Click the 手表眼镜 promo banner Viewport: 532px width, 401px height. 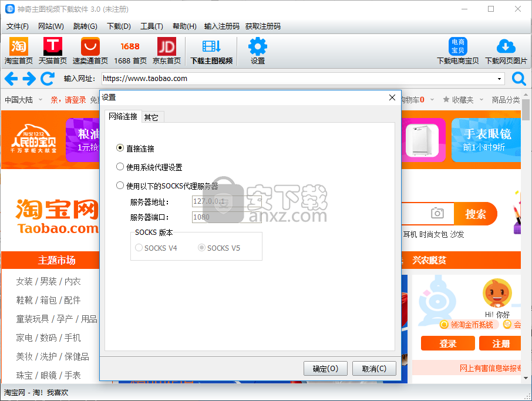pyautogui.click(x=486, y=140)
